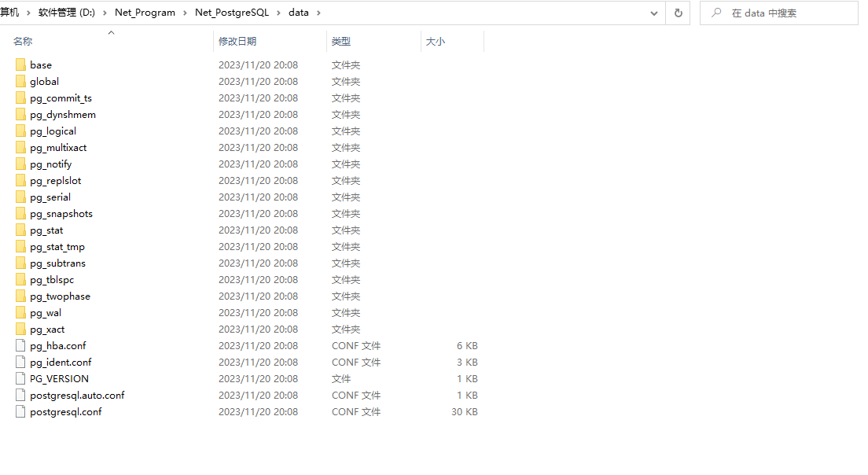Click the search magnifier icon

(x=716, y=13)
